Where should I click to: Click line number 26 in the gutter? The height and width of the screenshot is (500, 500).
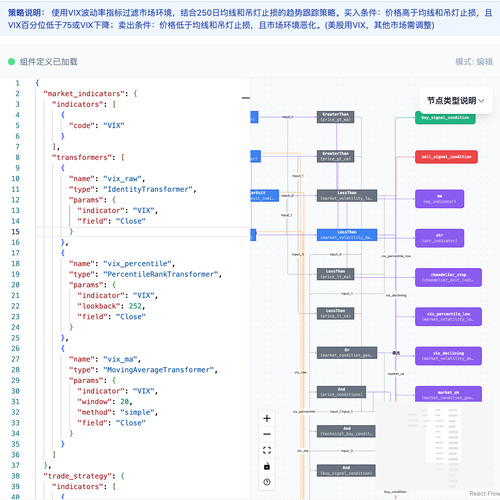click(x=15, y=349)
